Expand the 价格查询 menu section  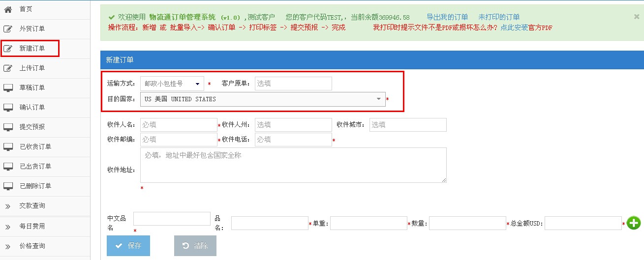pyautogui.click(x=32, y=246)
